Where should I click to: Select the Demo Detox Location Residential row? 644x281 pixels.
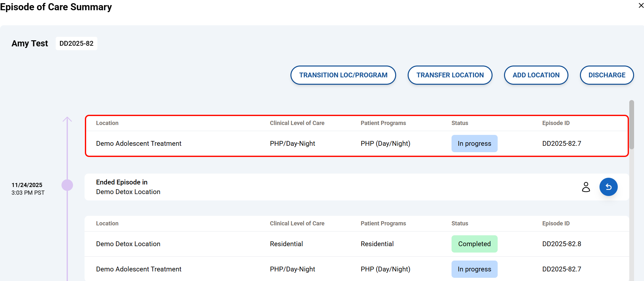128,244
